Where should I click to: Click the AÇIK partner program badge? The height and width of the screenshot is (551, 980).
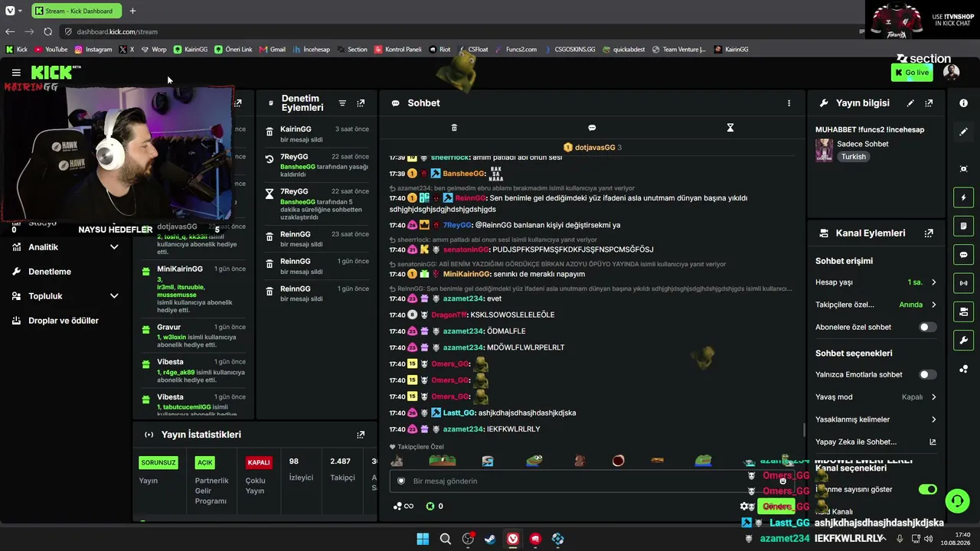coord(205,463)
